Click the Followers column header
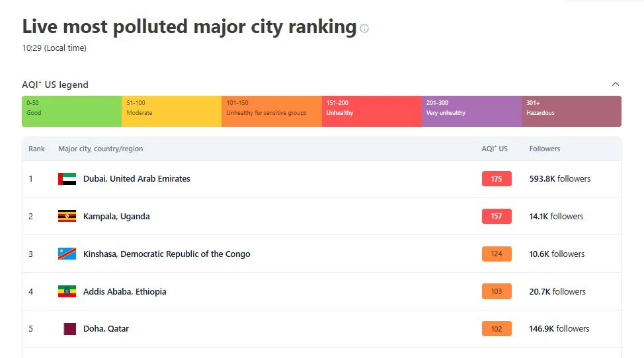Image resolution: width=644 pixels, height=358 pixels. coord(545,149)
